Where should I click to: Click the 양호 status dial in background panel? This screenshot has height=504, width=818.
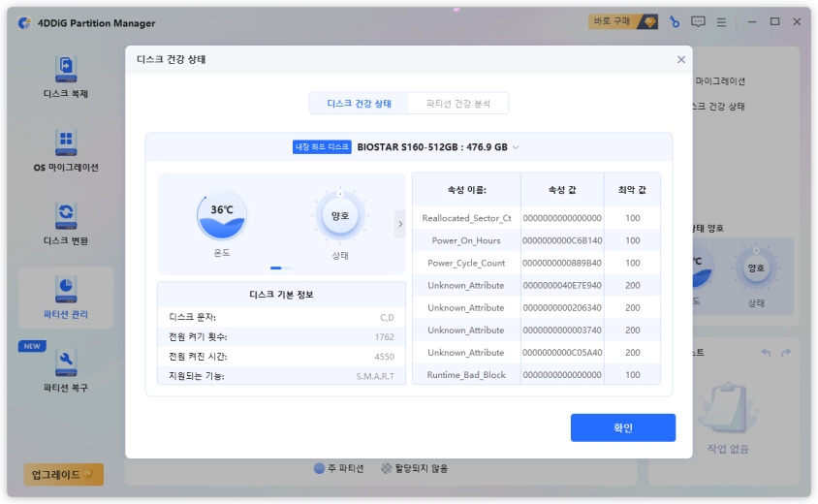click(756, 268)
